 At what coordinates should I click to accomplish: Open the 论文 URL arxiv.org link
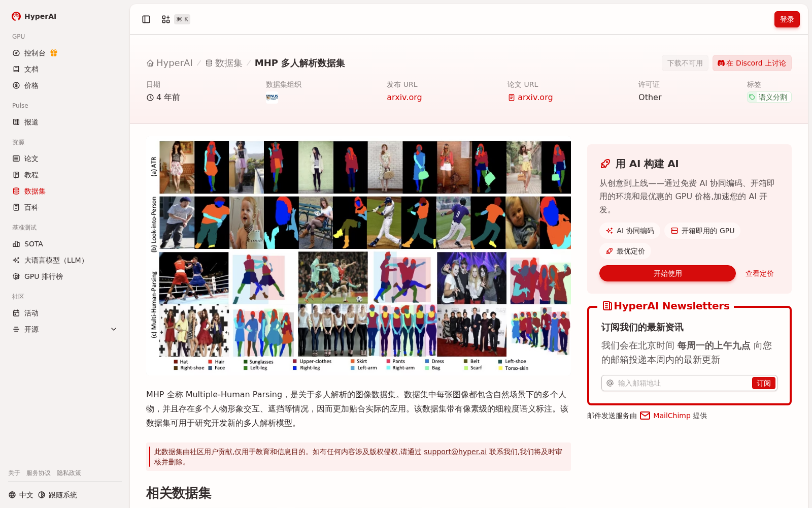530,97
